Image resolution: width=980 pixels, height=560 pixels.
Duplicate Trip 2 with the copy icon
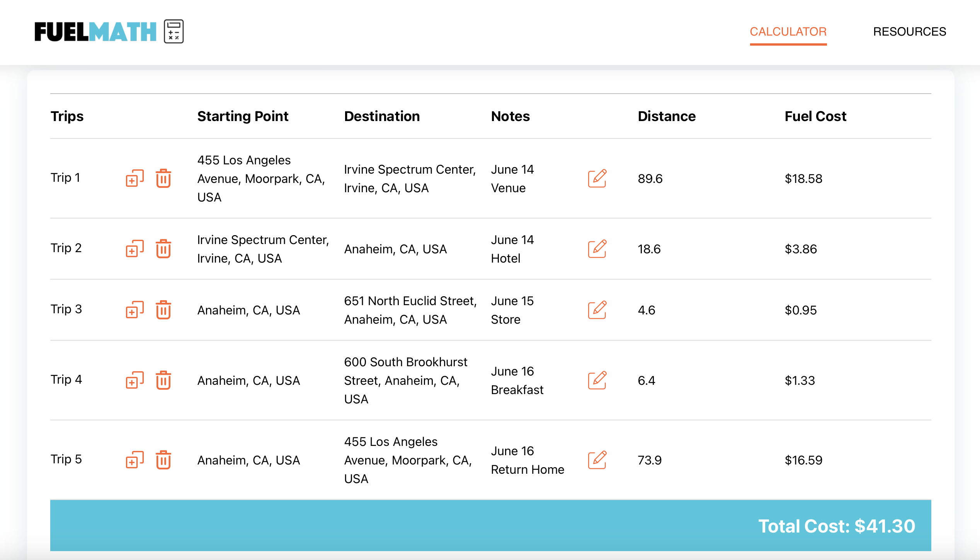pyautogui.click(x=134, y=249)
